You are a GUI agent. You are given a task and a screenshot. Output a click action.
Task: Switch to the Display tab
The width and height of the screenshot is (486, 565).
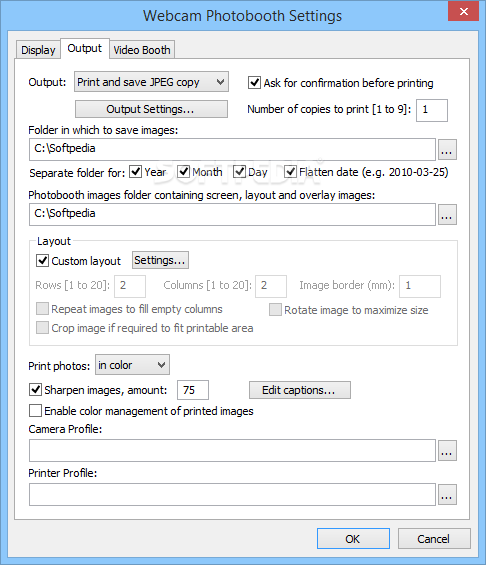(x=38, y=50)
